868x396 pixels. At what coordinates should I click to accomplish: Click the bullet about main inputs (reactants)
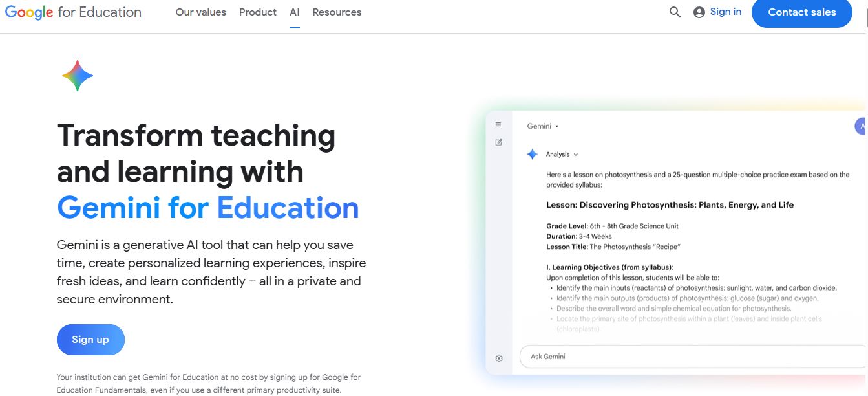click(x=693, y=288)
